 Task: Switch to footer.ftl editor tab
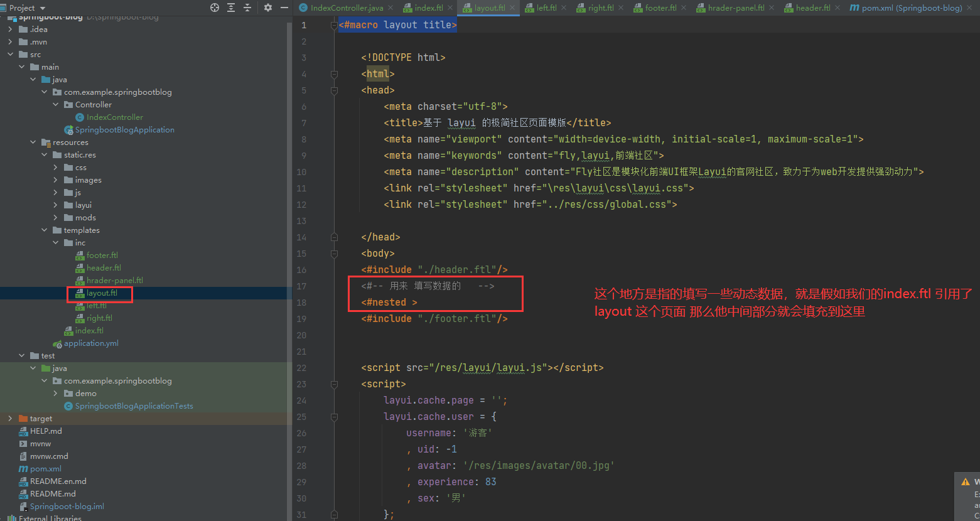point(661,8)
